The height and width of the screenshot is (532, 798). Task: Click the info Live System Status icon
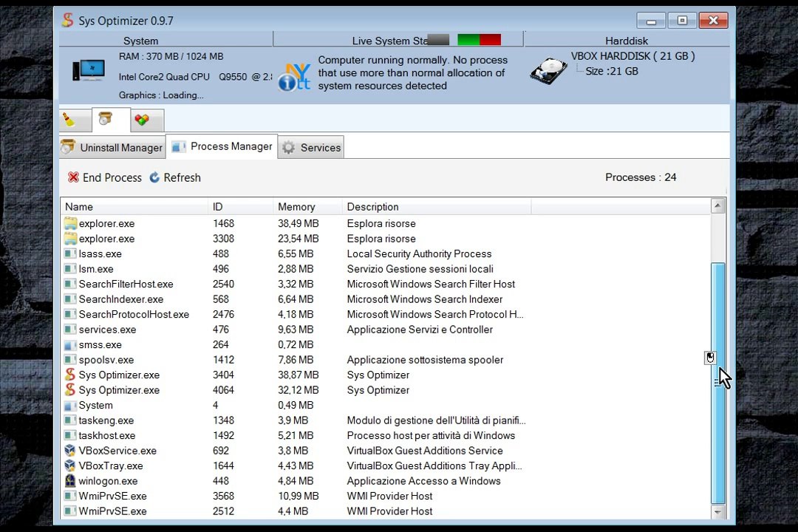tap(294, 77)
